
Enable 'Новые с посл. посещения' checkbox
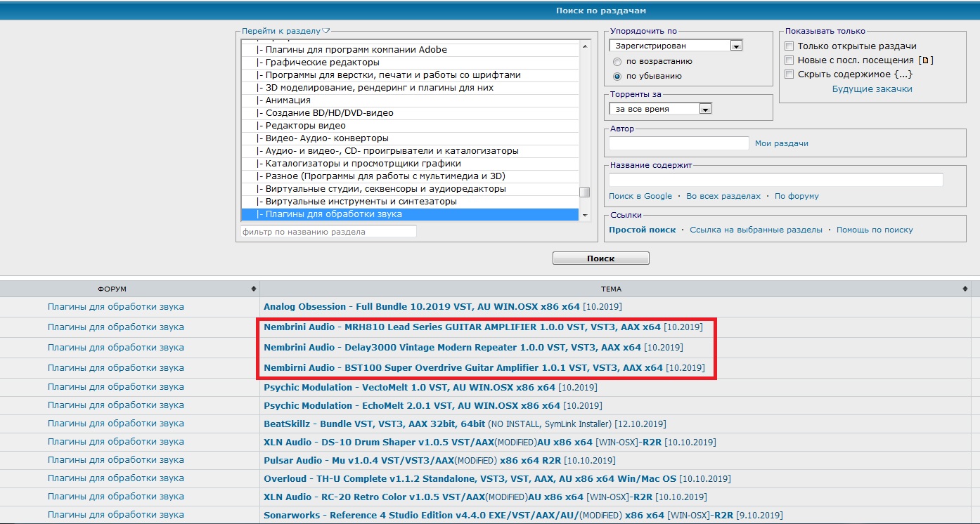[x=789, y=60]
